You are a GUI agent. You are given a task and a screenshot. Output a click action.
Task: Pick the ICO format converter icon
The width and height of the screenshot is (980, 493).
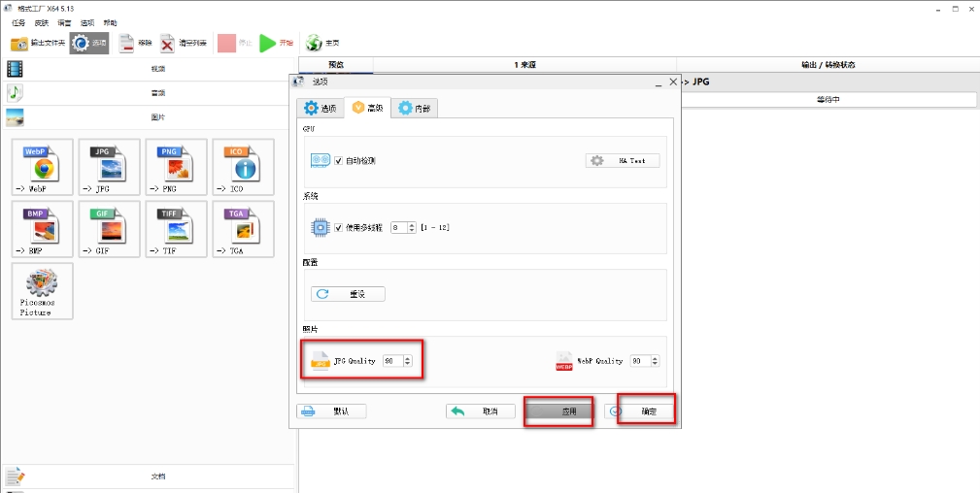243,167
